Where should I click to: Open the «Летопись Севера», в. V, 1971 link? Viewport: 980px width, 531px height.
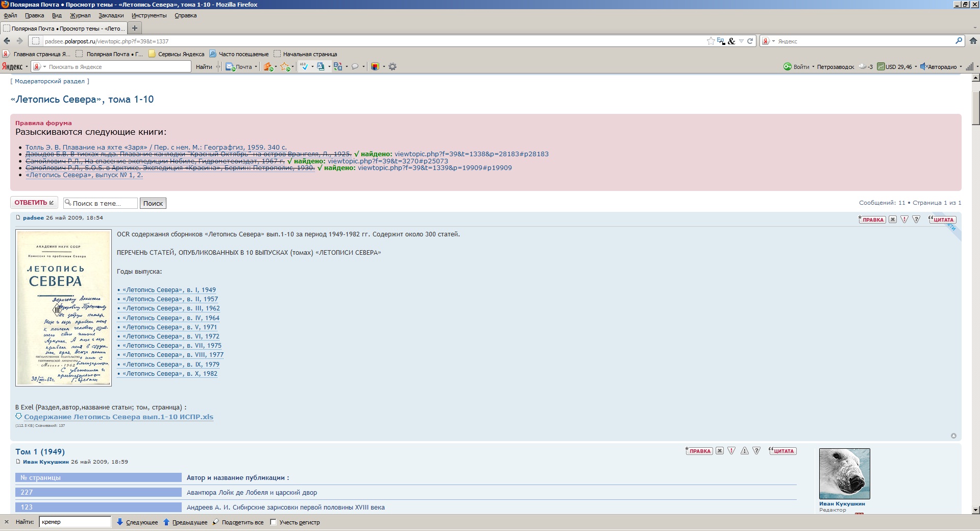click(x=169, y=327)
